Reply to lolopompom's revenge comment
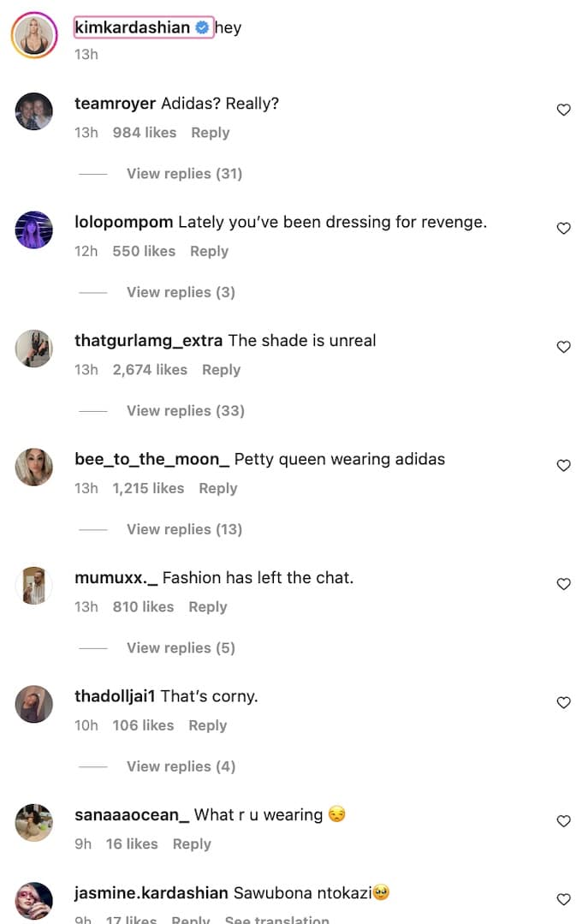Screen dimensions: 582x924 point(209,251)
